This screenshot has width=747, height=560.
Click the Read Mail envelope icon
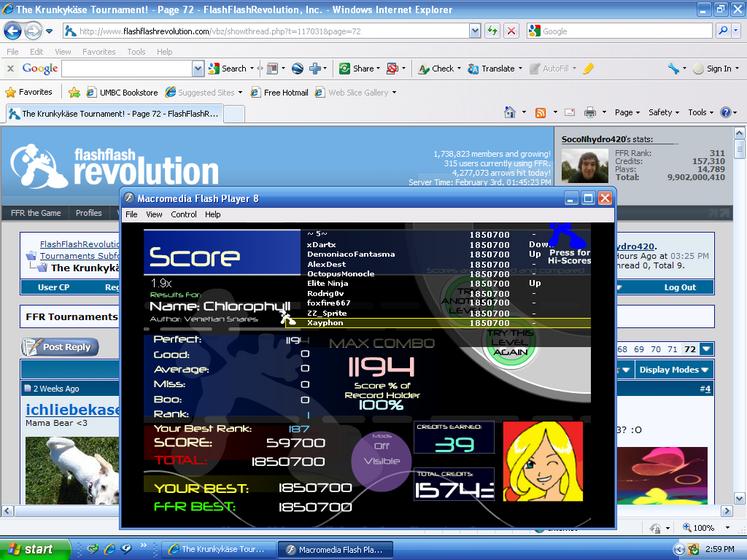click(570, 112)
